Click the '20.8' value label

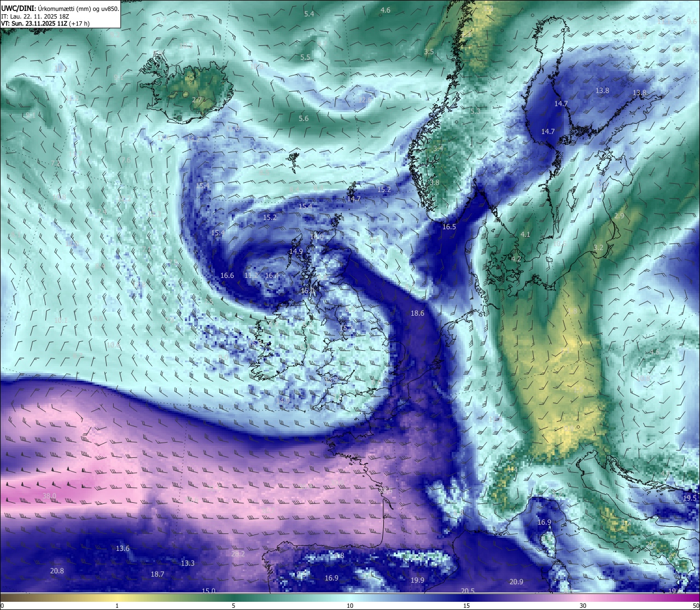pyautogui.click(x=57, y=571)
